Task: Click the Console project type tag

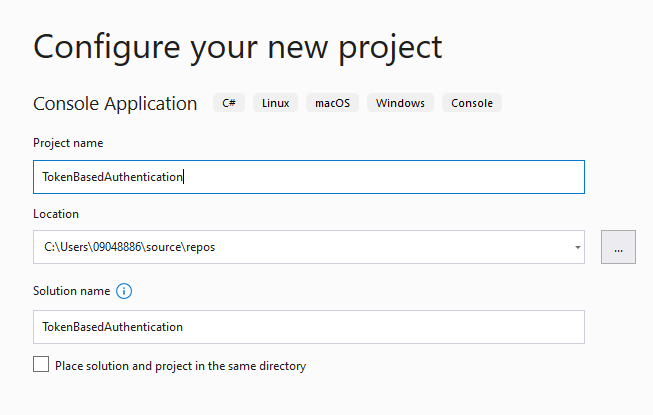Action: tap(472, 103)
